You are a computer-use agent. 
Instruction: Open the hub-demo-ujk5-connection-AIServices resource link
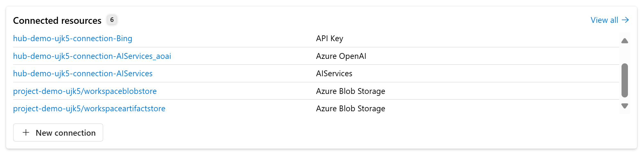tap(83, 74)
